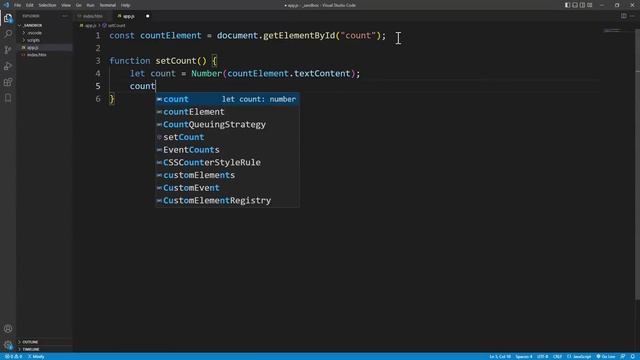Open the Explorer panel's ellipsis menu
This screenshot has width=640, height=360.
click(x=64, y=16)
